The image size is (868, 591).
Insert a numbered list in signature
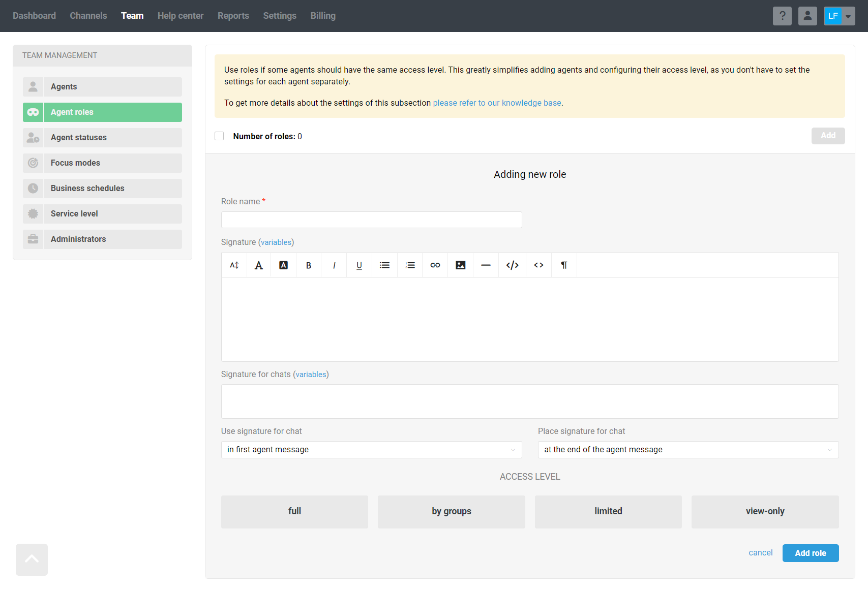pyautogui.click(x=410, y=265)
